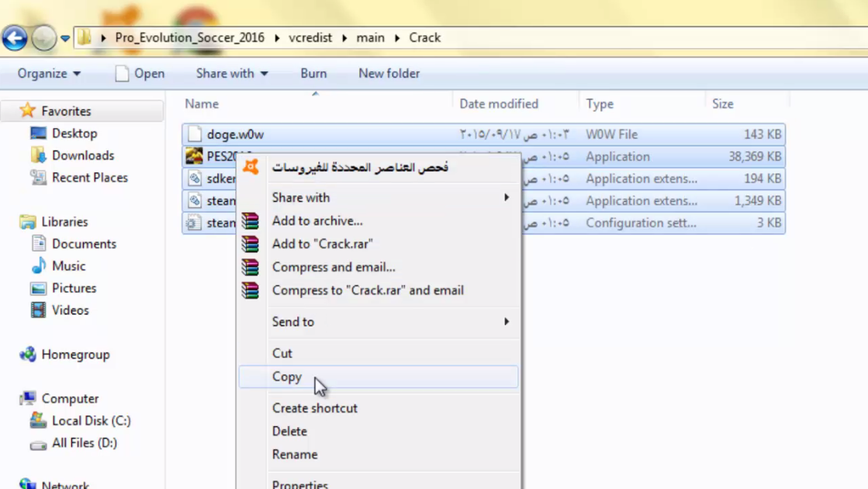Open the Pictures library
This screenshot has width=868, height=489.
[74, 289]
